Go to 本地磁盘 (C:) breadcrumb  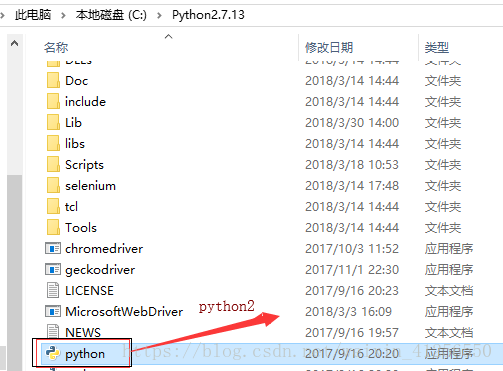point(111,15)
